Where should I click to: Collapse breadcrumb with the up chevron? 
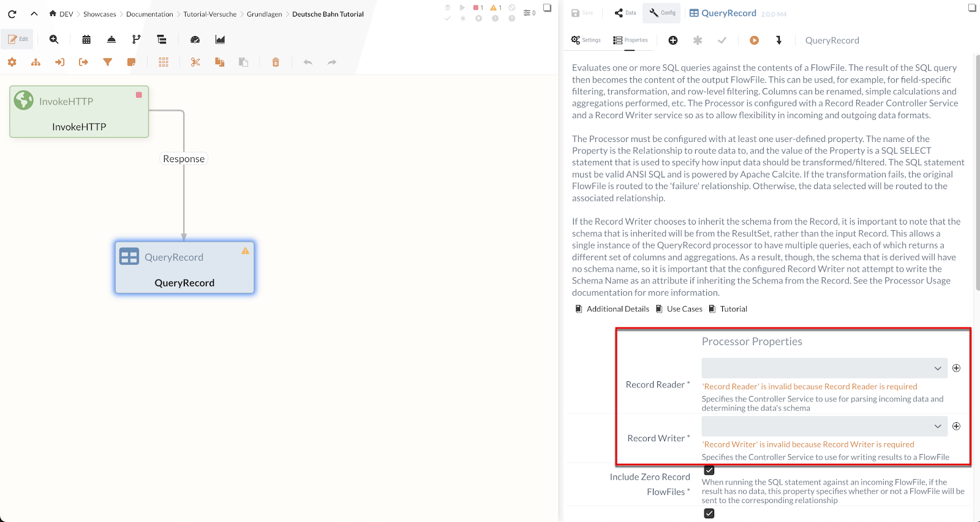[x=34, y=13]
